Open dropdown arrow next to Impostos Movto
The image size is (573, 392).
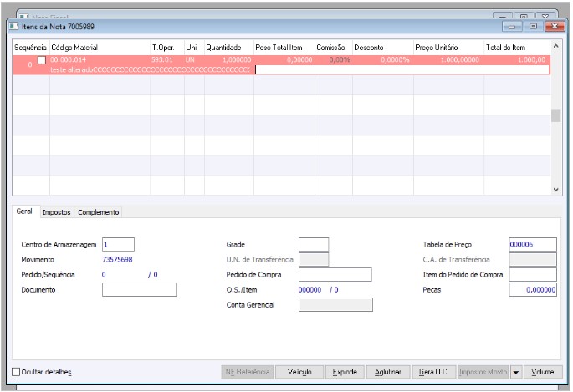(515, 372)
